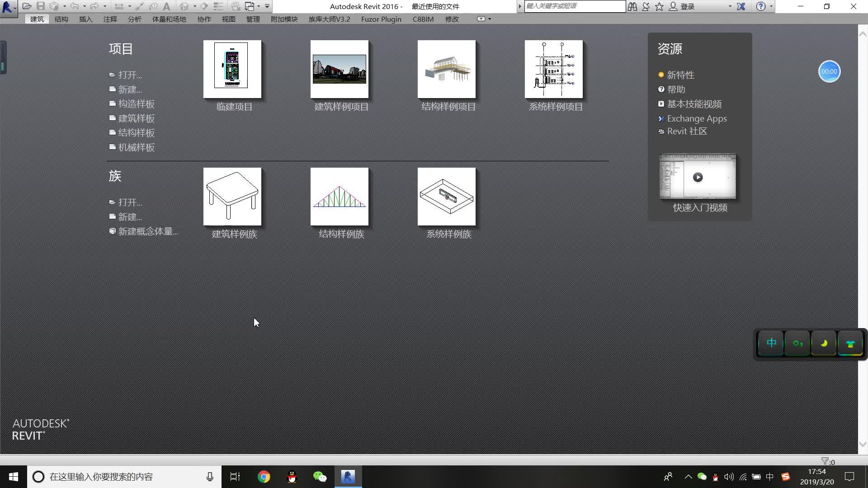Open WeChat from the taskbar

(x=320, y=477)
